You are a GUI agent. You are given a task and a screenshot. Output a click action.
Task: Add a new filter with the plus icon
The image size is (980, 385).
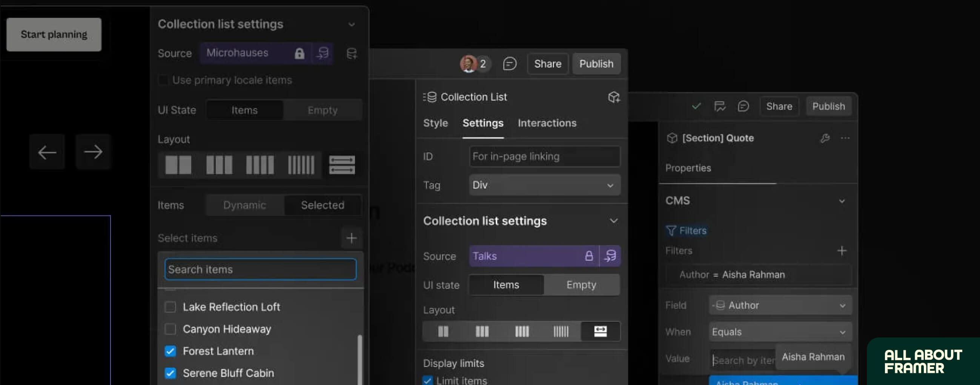pyautogui.click(x=842, y=251)
